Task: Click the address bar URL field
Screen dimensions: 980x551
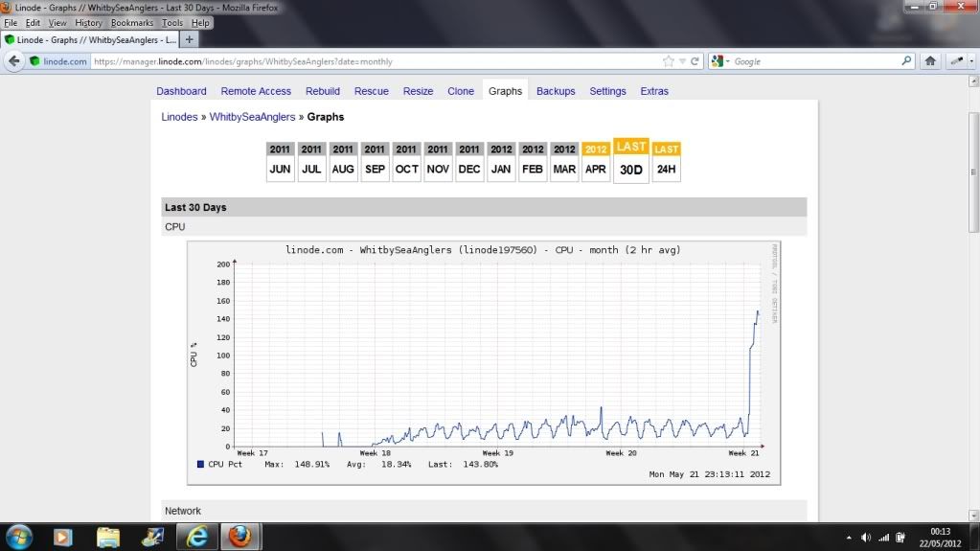Action: click(375, 61)
